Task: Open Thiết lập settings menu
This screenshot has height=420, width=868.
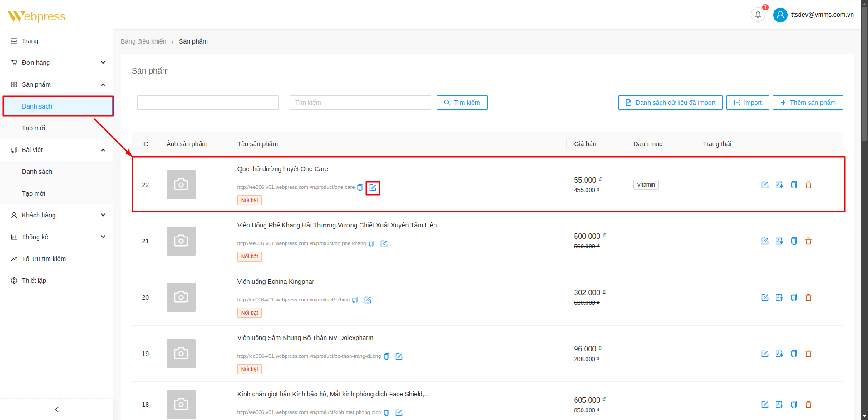Action: (x=34, y=281)
